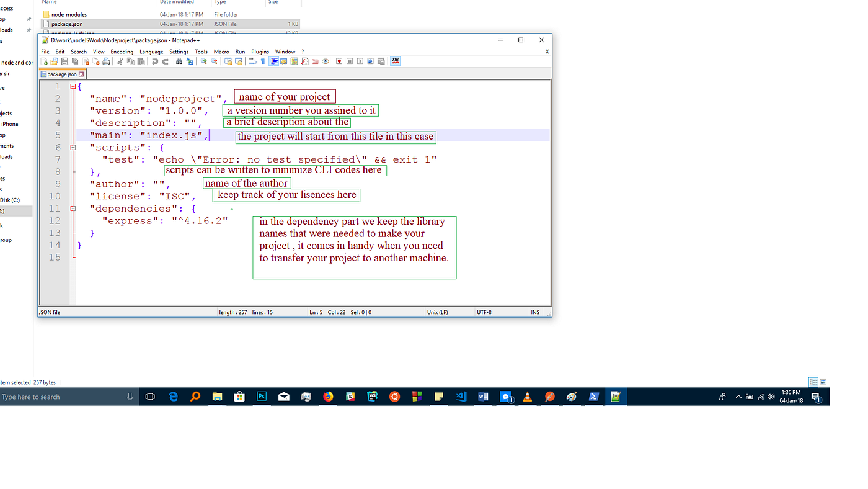Collapse the scripts block fold marker

(72, 147)
